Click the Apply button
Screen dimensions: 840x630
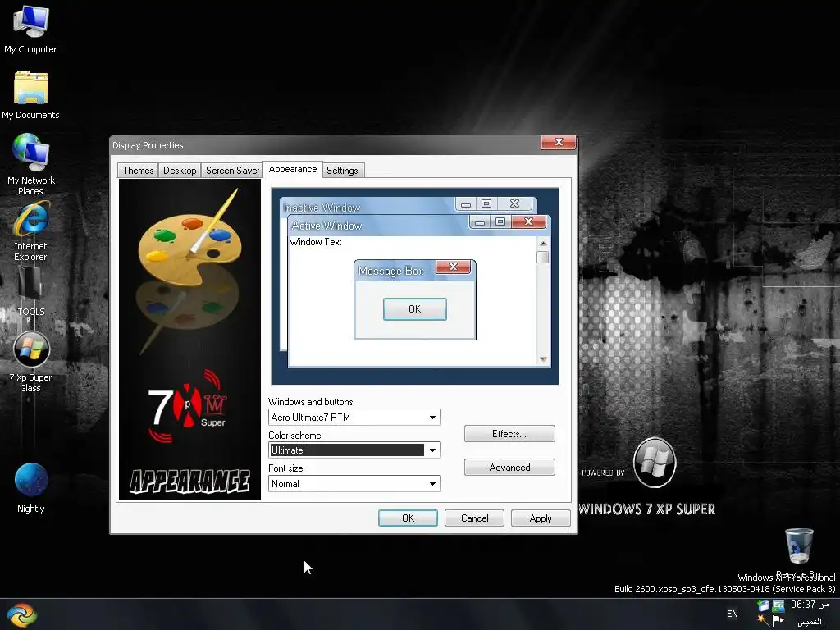pos(541,518)
